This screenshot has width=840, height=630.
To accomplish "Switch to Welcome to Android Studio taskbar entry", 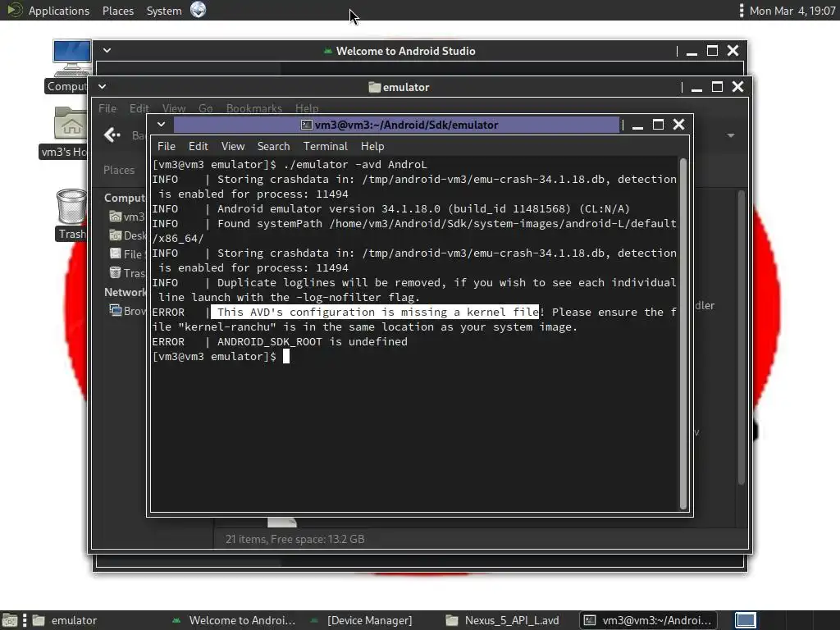I will tap(234, 620).
